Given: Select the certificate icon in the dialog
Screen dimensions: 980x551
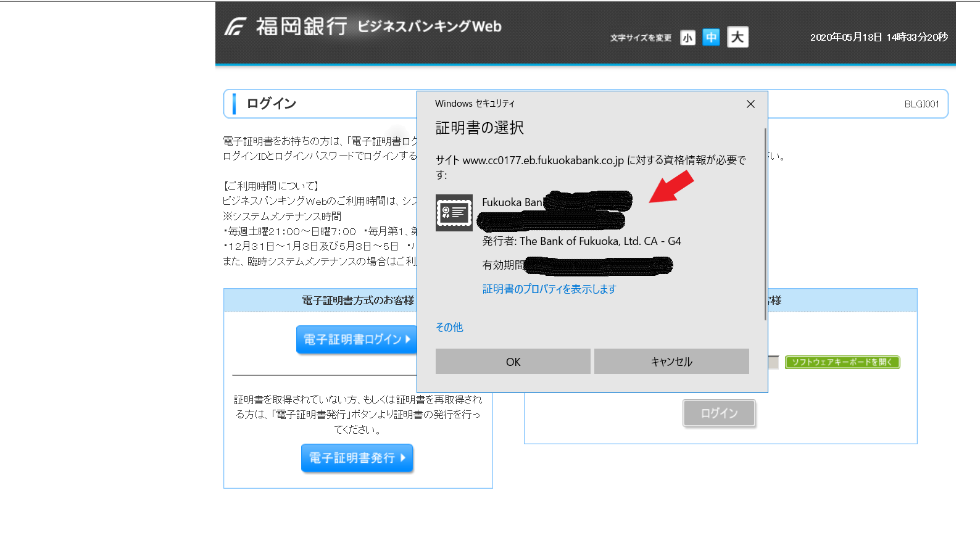Looking at the screenshot, I should 454,213.
